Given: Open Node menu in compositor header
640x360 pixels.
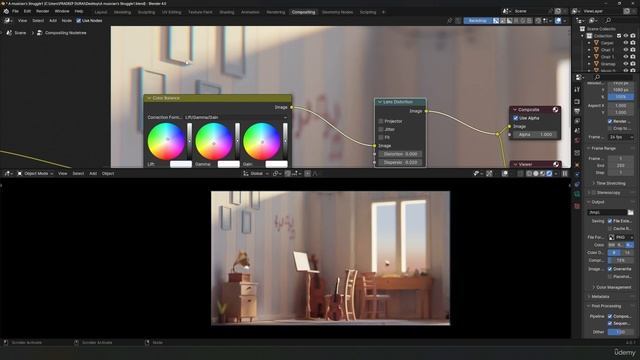Looking at the screenshot, I should (67, 20).
